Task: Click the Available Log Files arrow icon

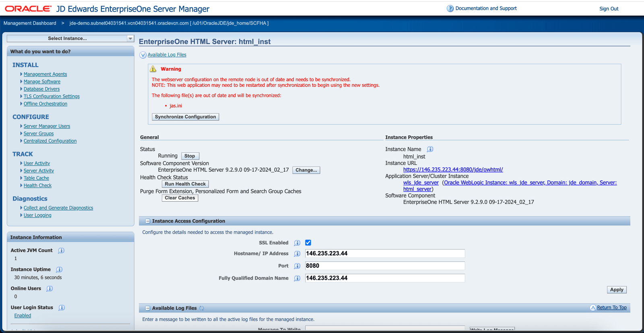Action: click(143, 55)
